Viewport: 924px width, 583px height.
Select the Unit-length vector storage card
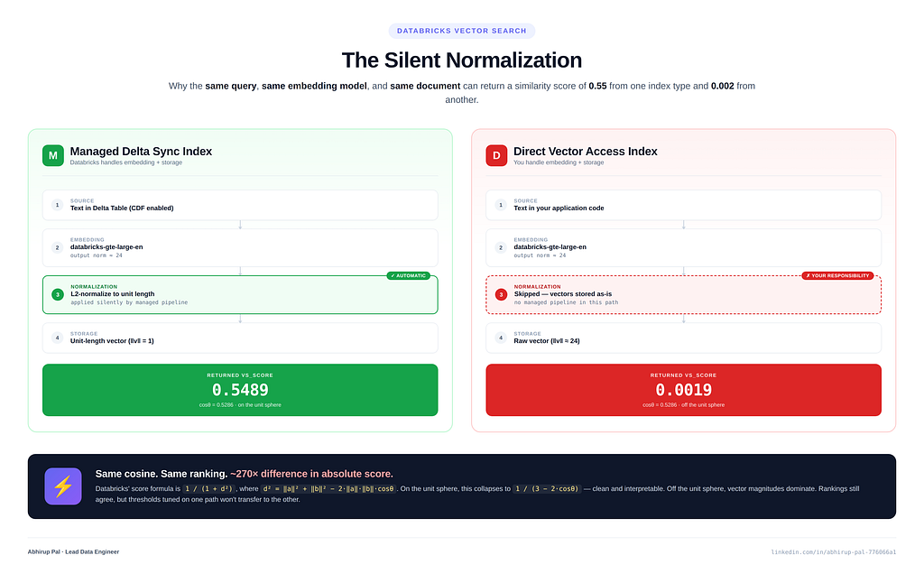click(x=240, y=338)
